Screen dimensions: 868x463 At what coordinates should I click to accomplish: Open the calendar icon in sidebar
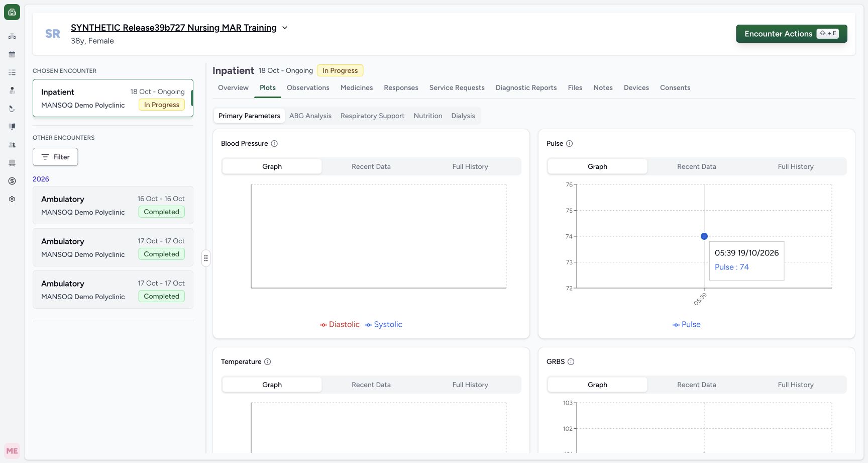point(12,54)
